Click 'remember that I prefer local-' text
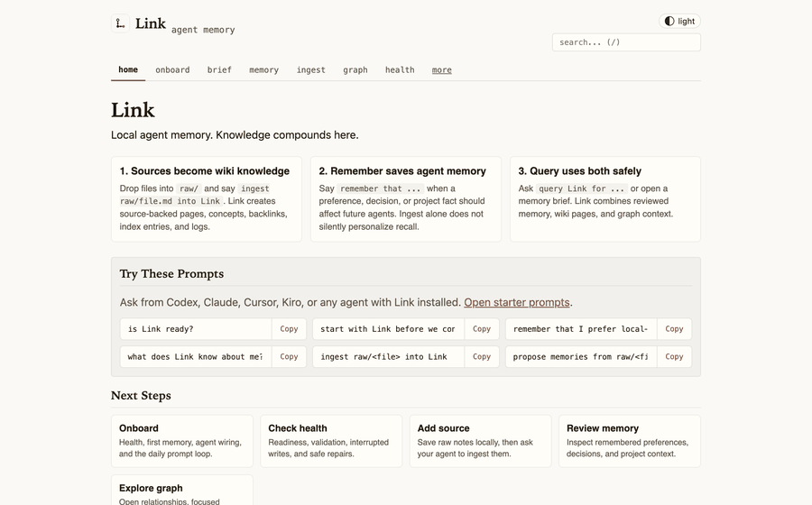The width and height of the screenshot is (812, 505). click(581, 329)
